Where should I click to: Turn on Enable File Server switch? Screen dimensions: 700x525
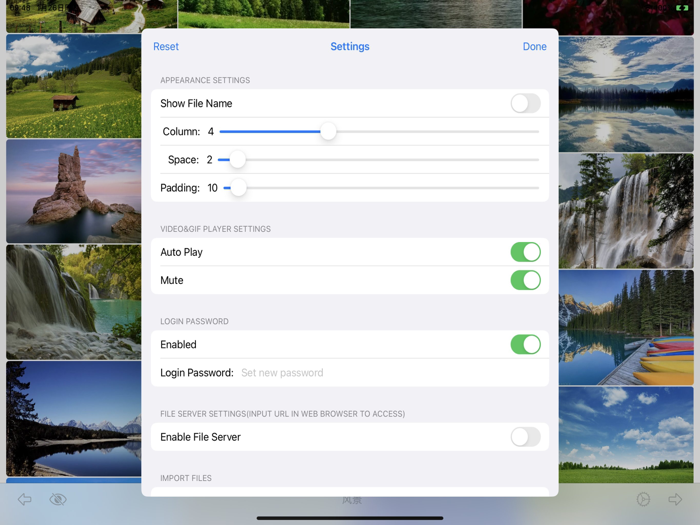pos(525,437)
